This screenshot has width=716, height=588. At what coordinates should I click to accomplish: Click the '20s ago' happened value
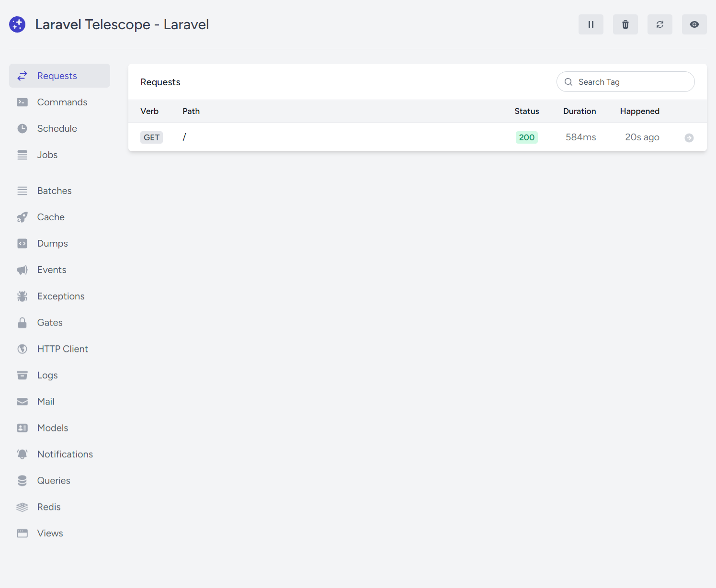642,137
